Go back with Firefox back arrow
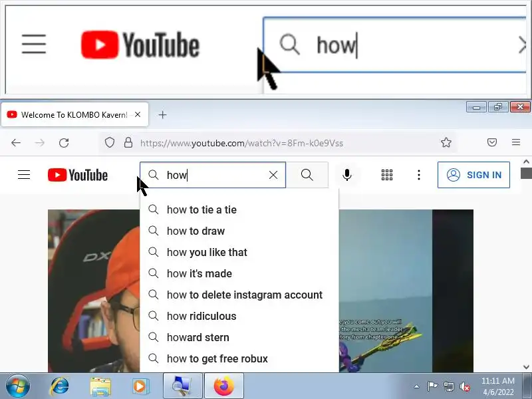The image size is (532, 399). (x=16, y=143)
